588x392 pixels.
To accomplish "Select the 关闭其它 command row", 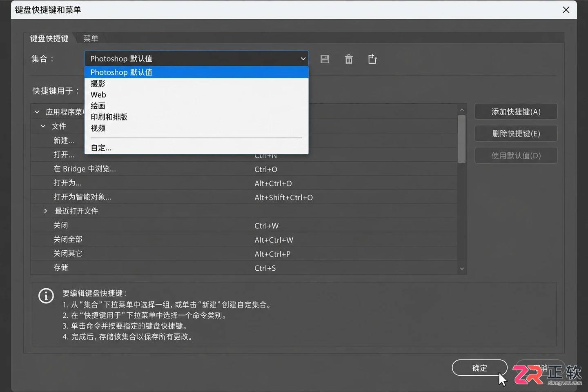I will 244,254.
